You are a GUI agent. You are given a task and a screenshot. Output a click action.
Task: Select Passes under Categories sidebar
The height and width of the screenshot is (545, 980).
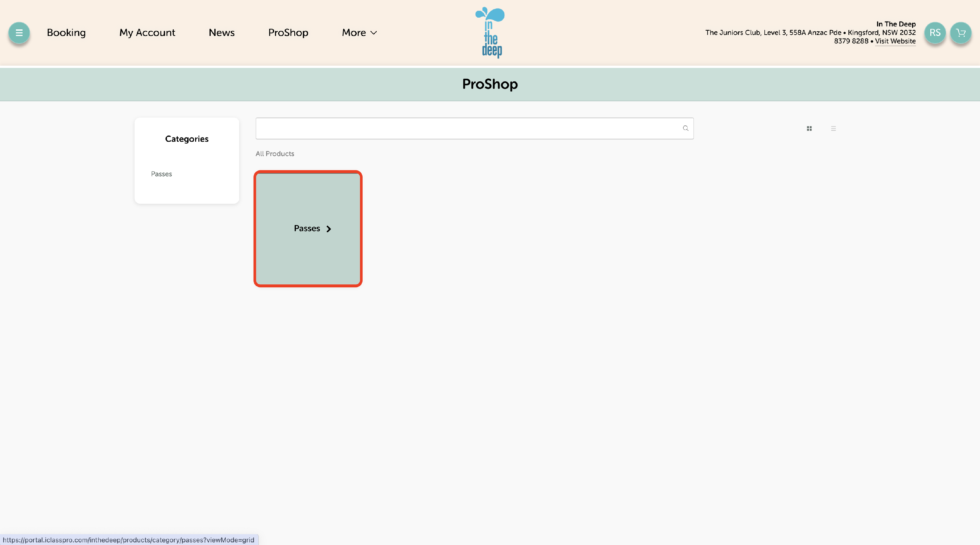coord(161,174)
